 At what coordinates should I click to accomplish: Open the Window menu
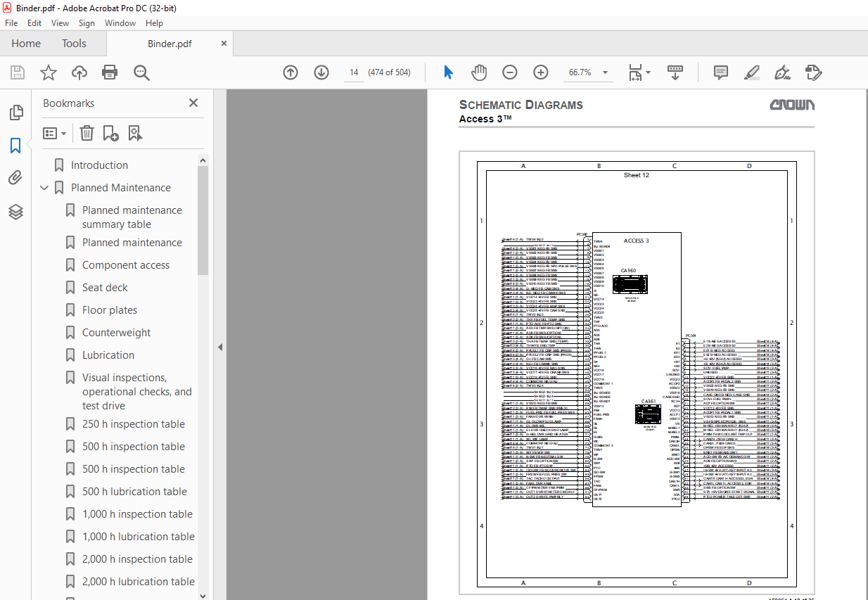[x=120, y=23]
